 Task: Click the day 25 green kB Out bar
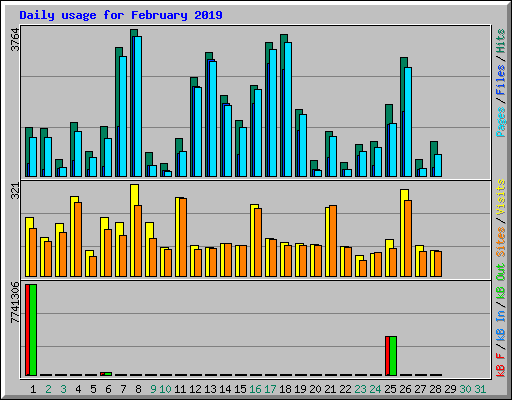[x=393, y=356]
